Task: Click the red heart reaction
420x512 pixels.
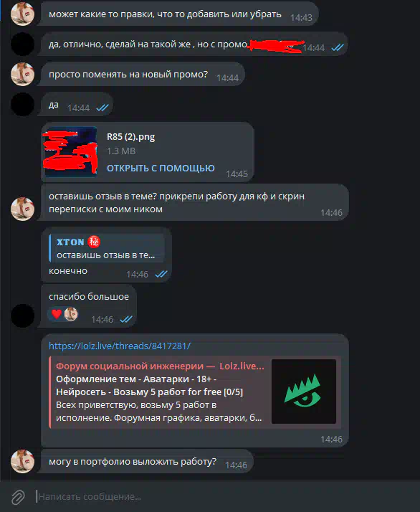Action: point(57,314)
